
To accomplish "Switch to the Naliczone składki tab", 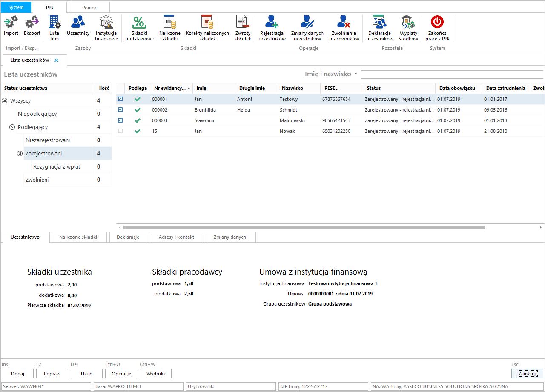I will pyautogui.click(x=78, y=237).
